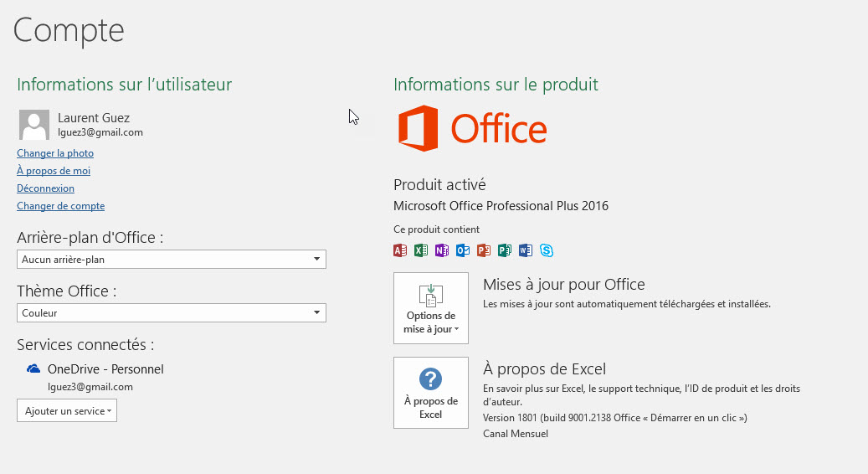Click the Laurent Guez user name
The width and height of the screenshot is (868, 474).
pyautogui.click(x=94, y=118)
